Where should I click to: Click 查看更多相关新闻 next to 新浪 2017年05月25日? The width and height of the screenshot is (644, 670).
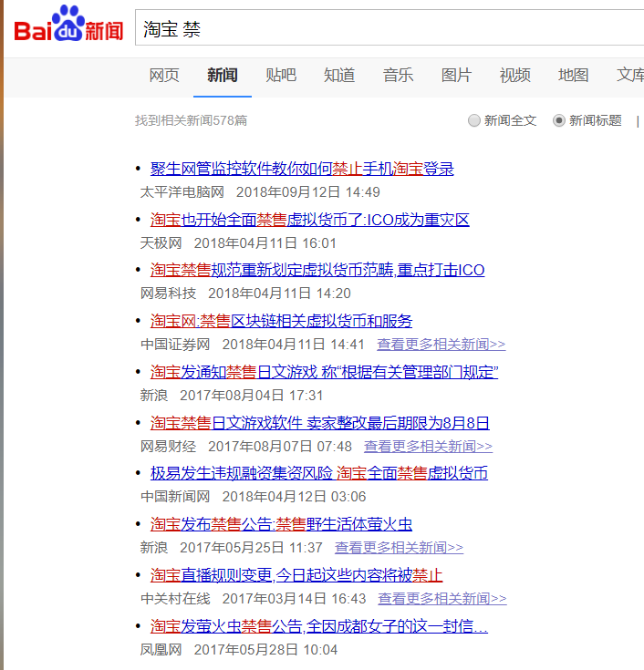tap(399, 548)
